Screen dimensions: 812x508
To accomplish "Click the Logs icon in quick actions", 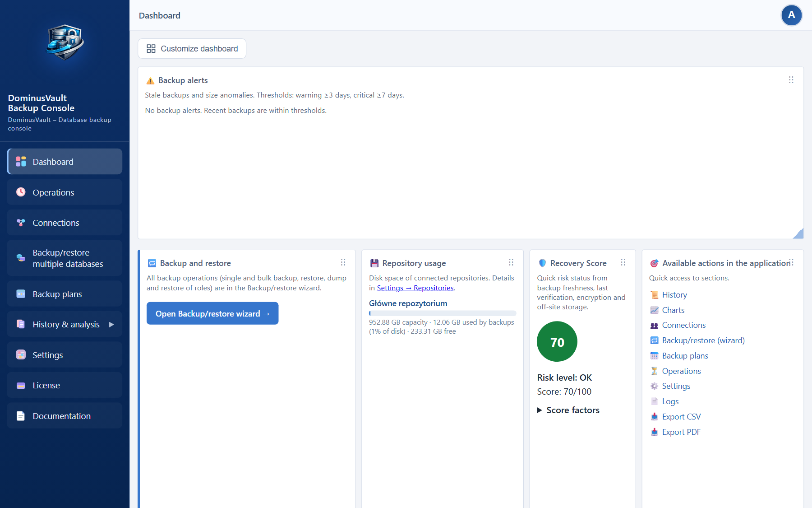I will coord(654,401).
